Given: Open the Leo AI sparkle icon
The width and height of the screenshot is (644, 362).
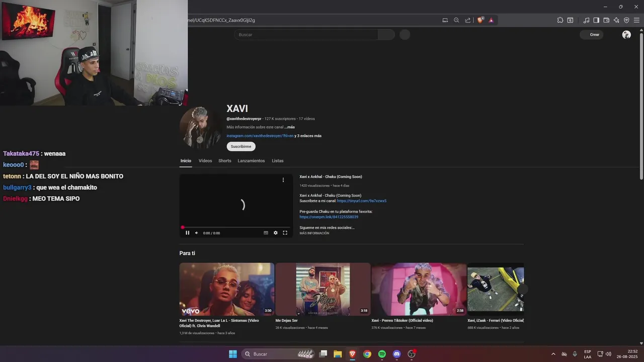Looking at the screenshot, I should point(616,20).
